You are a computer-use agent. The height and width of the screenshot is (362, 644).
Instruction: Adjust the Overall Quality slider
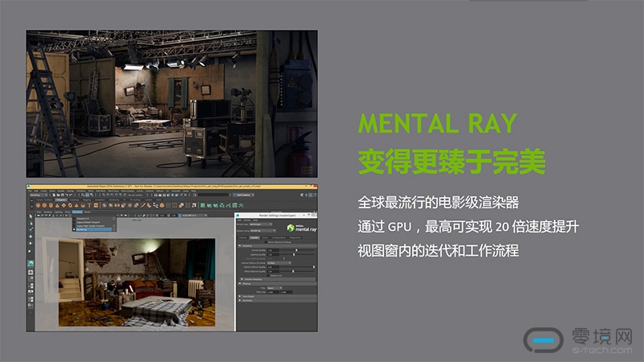coord(297,250)
